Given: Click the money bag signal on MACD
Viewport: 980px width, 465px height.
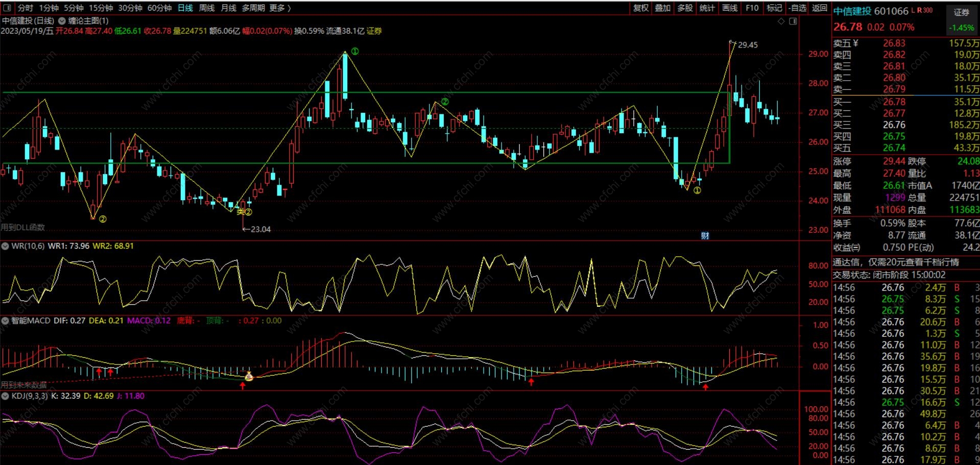Looking at the screenshot, I should (249, 377).
